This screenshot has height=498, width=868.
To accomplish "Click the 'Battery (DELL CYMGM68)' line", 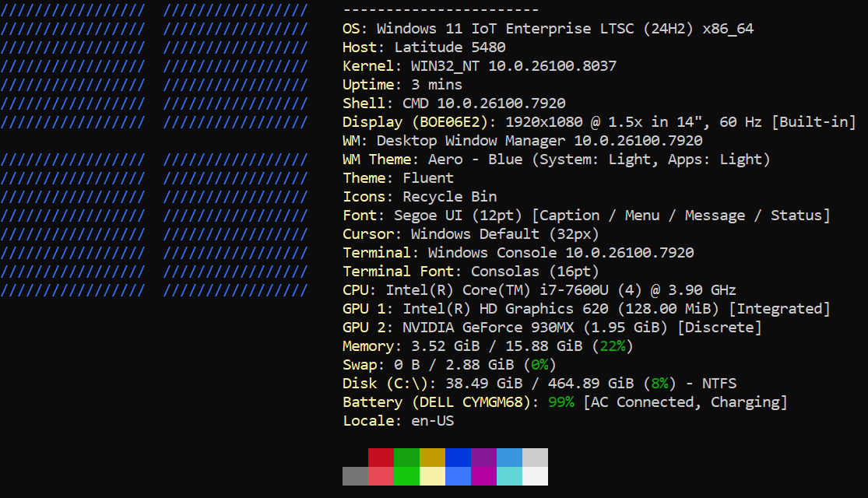I will tap(565, 403).
